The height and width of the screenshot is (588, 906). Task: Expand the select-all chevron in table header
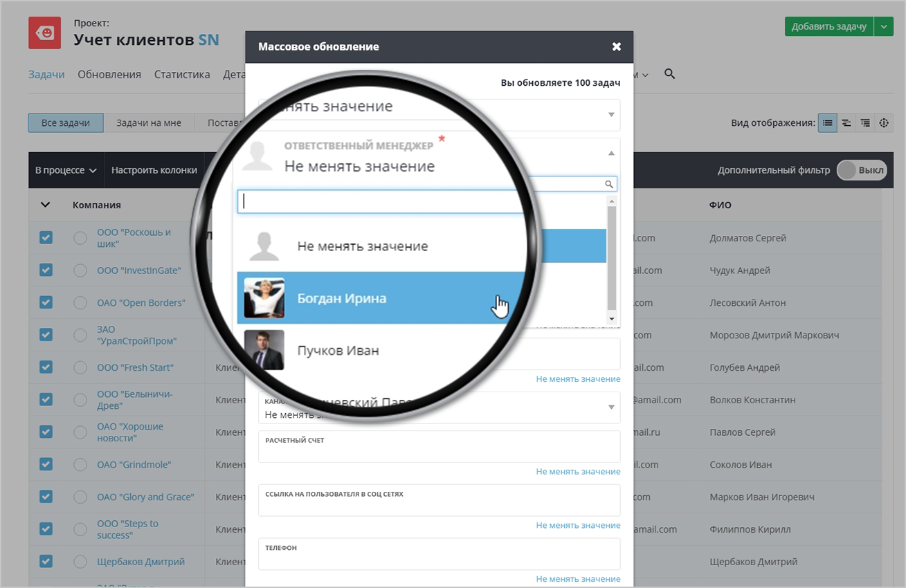(x=46, y=205)
